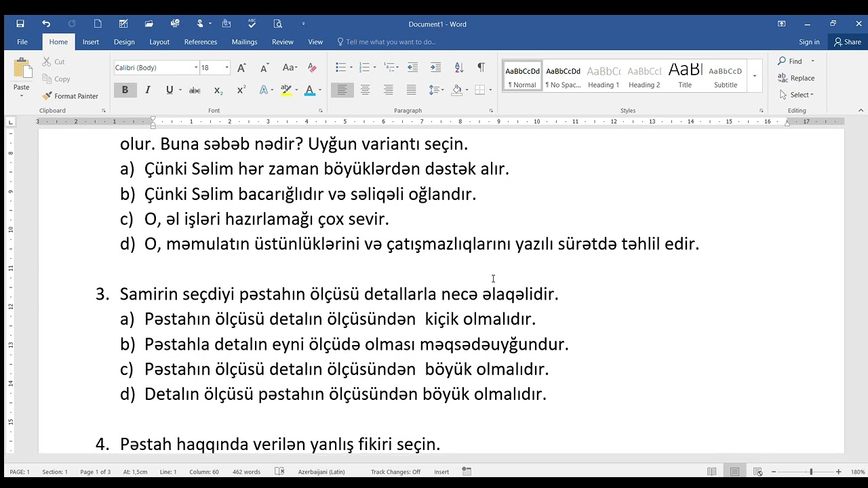Open the File tab
Image resolution: width=868 pixels, height=488 pixels.
click(x=22, y=42)
